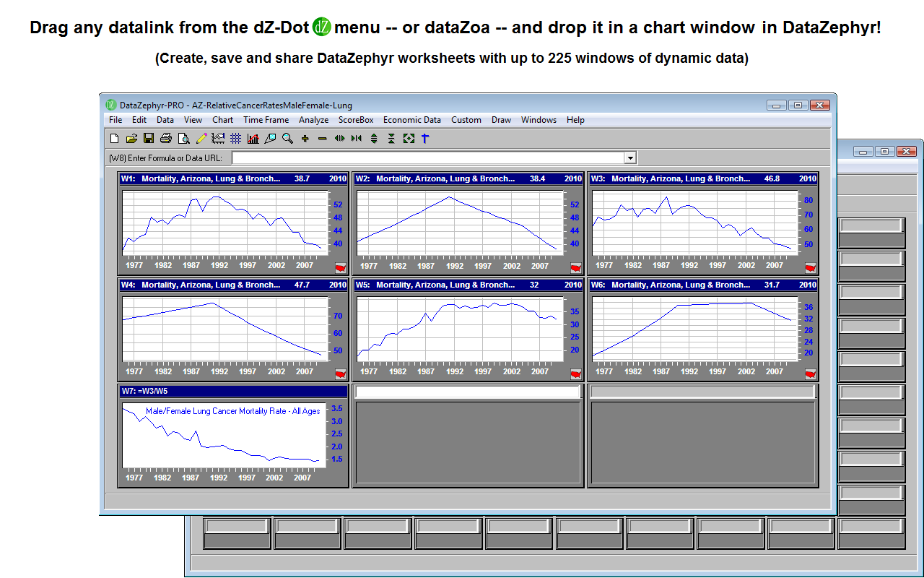Open the Chart menu
This screenshot has width=924, height=578.
(222, 120)
